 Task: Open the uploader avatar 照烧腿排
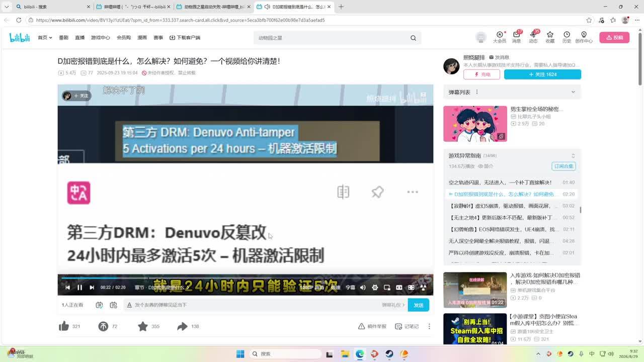[451, 66]
